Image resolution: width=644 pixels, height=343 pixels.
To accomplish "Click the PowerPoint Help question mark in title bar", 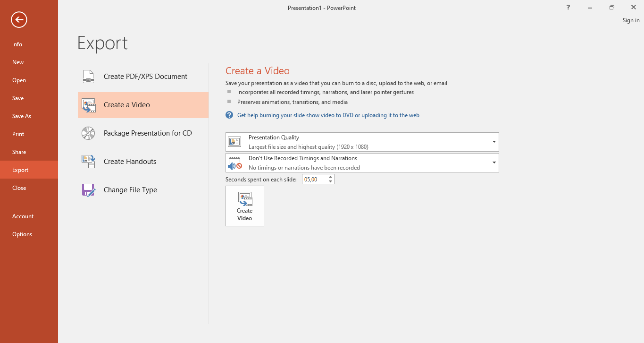I will coord(568,7).
